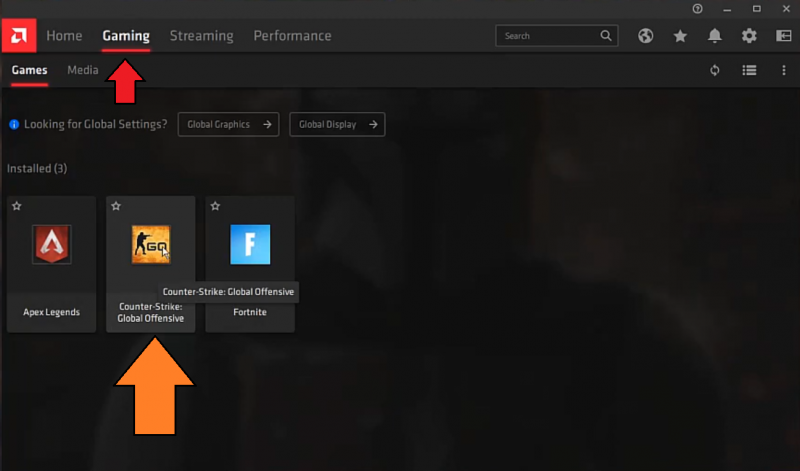Click the search magnifier icon
Image resolution: width=800 pixels, height=471 pixels.
[x=606, y=36]
